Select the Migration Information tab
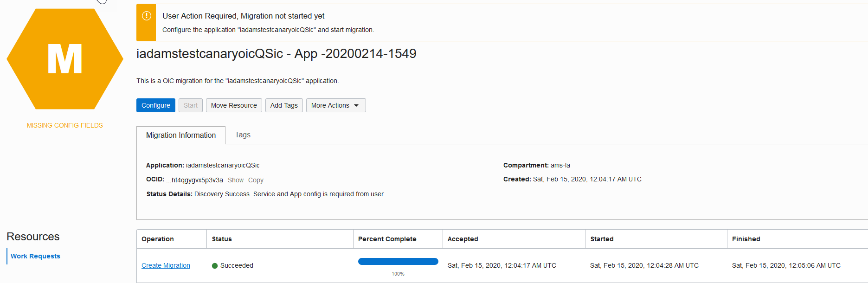Image resolution: width=868 pixels, height=283 pixels. coord(181,135)
